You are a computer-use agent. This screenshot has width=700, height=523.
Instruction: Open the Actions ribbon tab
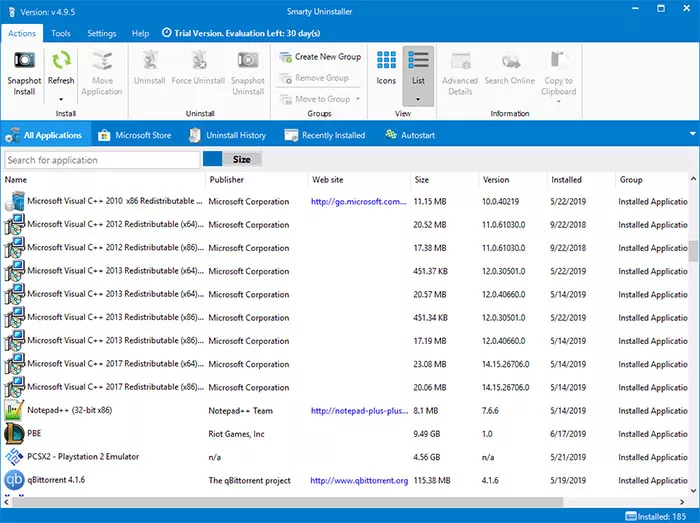tap(22, 33)
